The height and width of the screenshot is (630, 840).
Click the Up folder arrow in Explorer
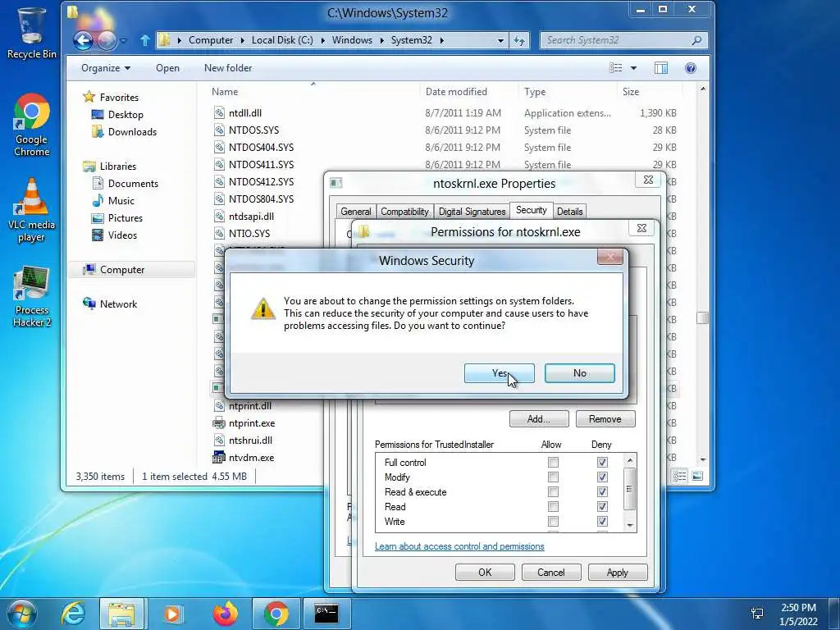[144, 40]
